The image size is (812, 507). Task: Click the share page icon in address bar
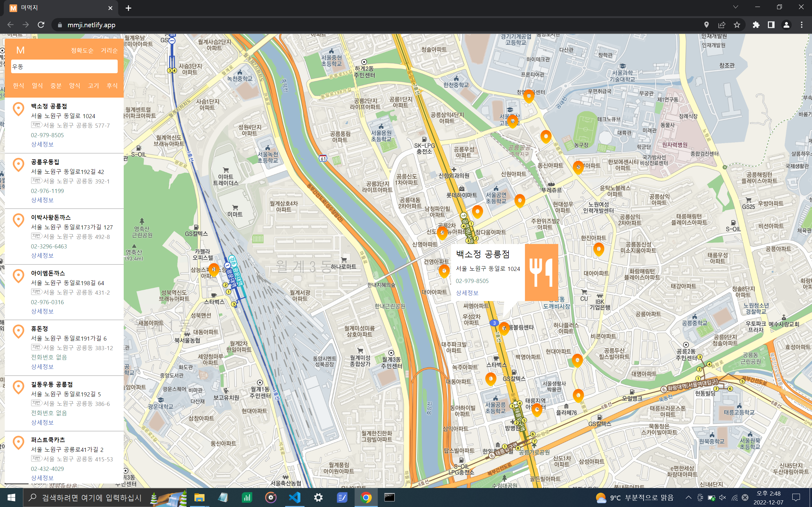[722, 25]
